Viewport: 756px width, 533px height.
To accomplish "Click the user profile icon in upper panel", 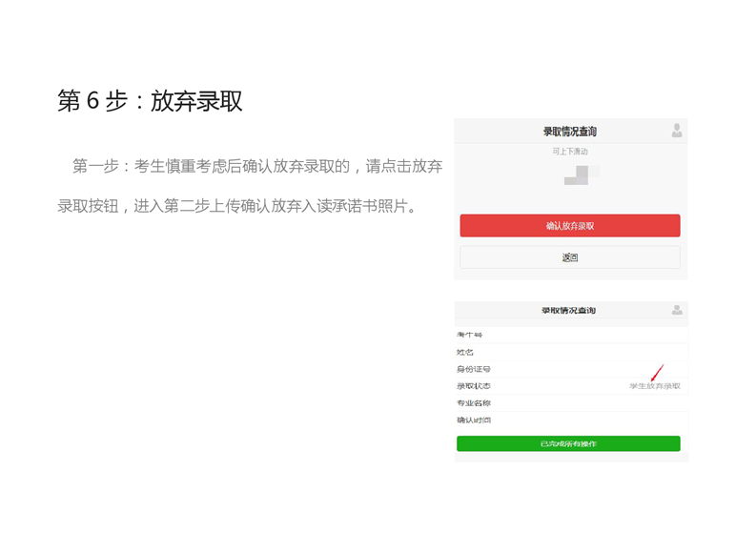I will pyautogui.click(x=677, y=131).
